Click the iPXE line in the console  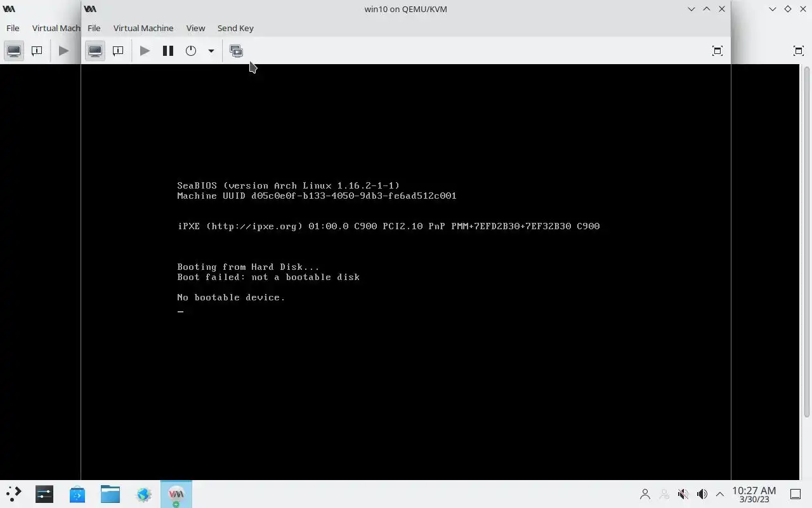pos(388,226)
